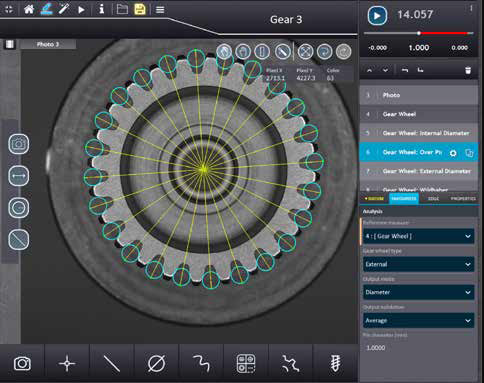Open the info icon in top toolbar
The height and width of the screenshot is (383, 484).
(101, 9)
